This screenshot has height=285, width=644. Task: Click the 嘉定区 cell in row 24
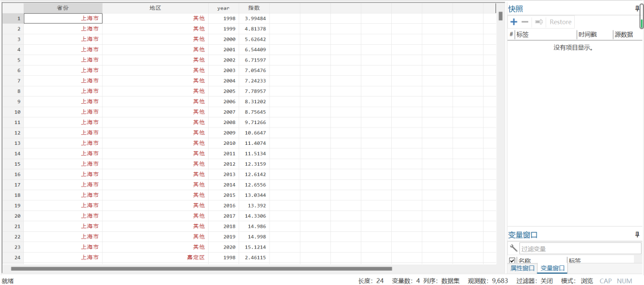point(155,258)
